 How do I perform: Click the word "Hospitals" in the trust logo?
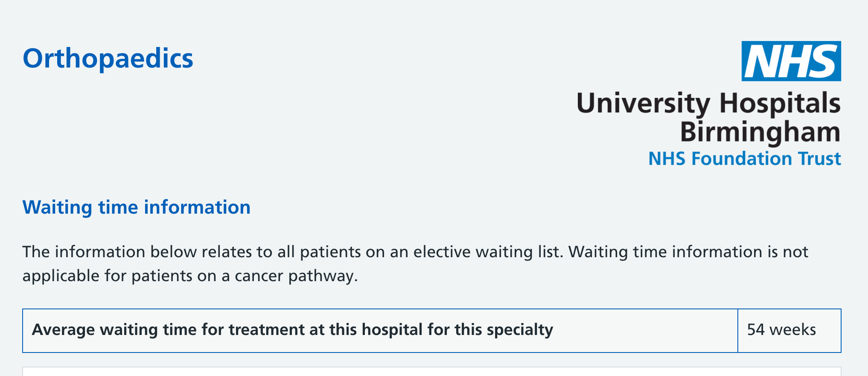tap(780, 104)
